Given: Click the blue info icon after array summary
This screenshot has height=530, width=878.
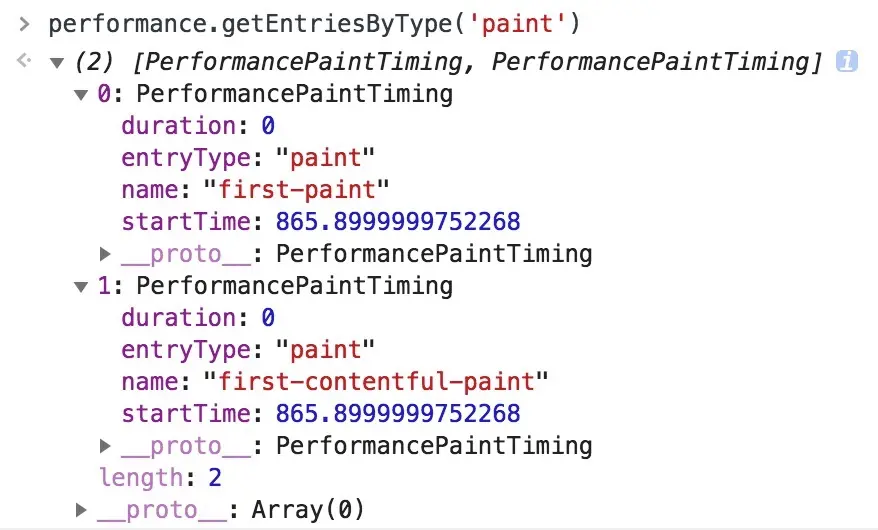Looking at the screenshot, I should tap(846, 61).
